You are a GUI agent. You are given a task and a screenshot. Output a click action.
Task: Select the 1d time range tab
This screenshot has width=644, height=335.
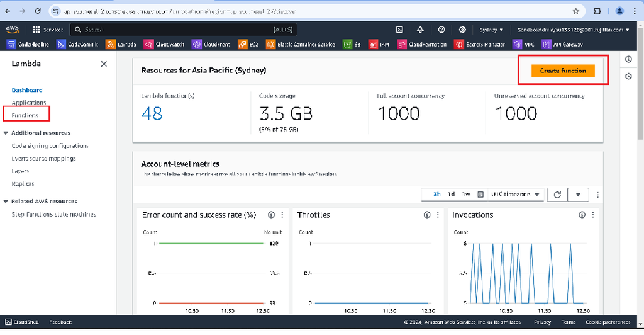(x=452, y=195)
